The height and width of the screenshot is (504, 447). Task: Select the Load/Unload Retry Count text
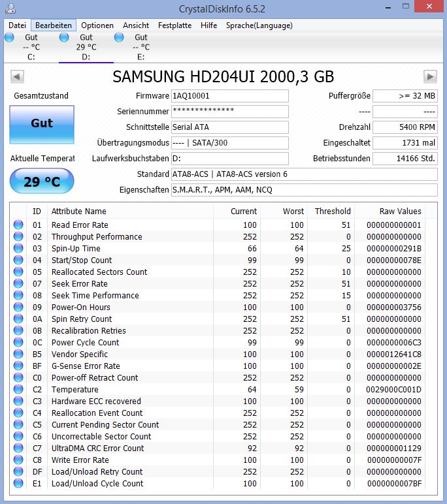pos(97,471)
